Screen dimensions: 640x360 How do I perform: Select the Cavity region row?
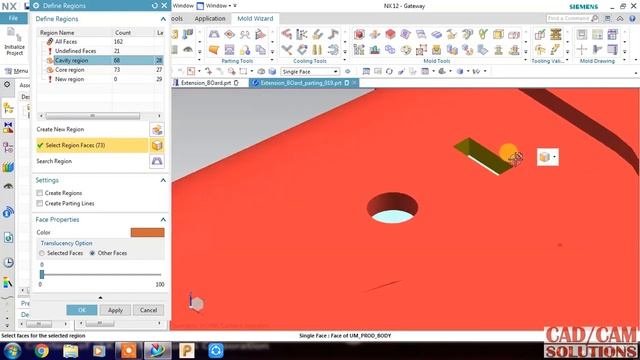(101, 60)
